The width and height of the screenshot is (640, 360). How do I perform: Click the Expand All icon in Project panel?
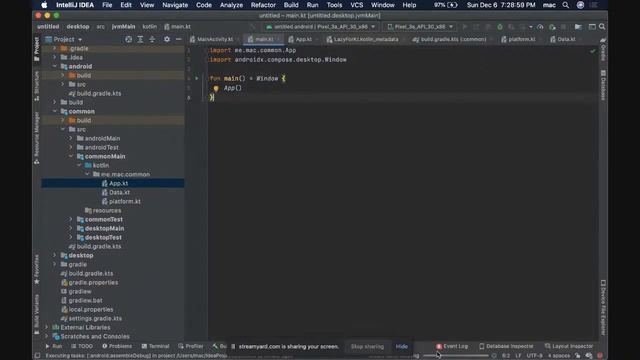pyautogui.click(x=140, y=39)
